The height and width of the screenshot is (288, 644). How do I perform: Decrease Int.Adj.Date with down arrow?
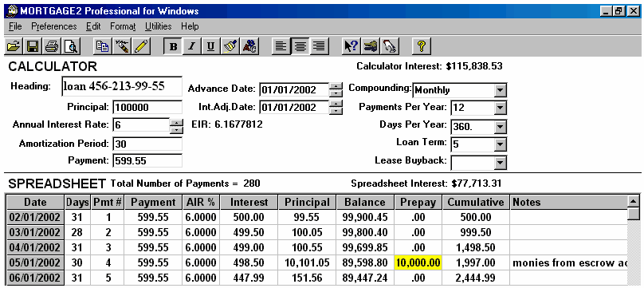point(336,111)
